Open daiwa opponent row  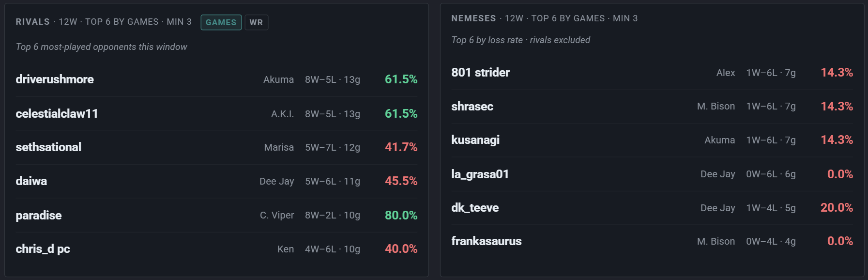216,181
